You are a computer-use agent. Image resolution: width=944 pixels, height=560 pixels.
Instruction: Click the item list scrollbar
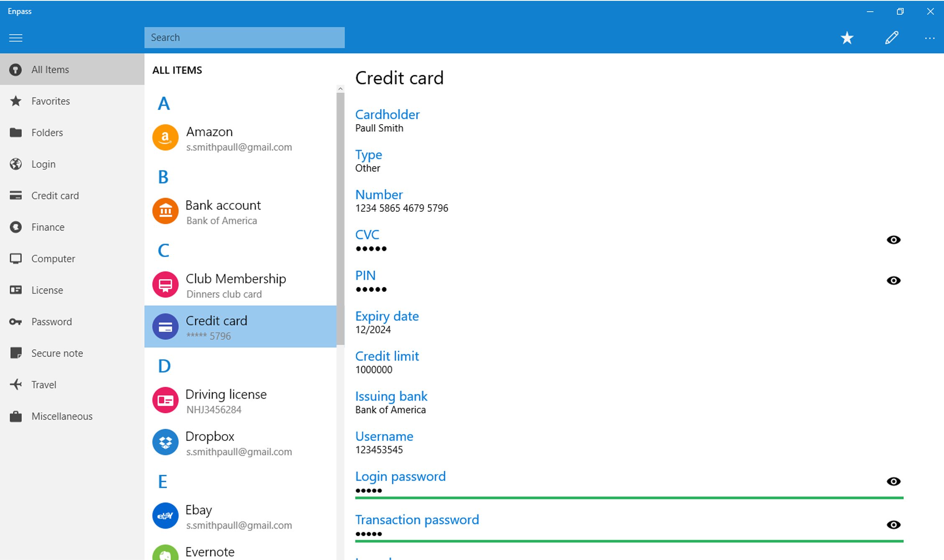pos(340,217)
